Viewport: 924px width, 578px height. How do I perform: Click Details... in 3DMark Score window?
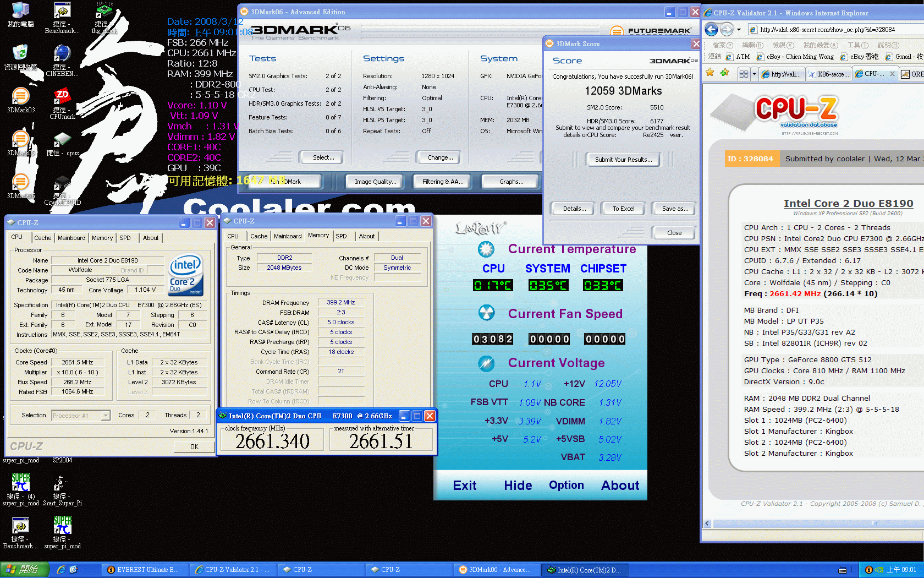click(574, 209)
